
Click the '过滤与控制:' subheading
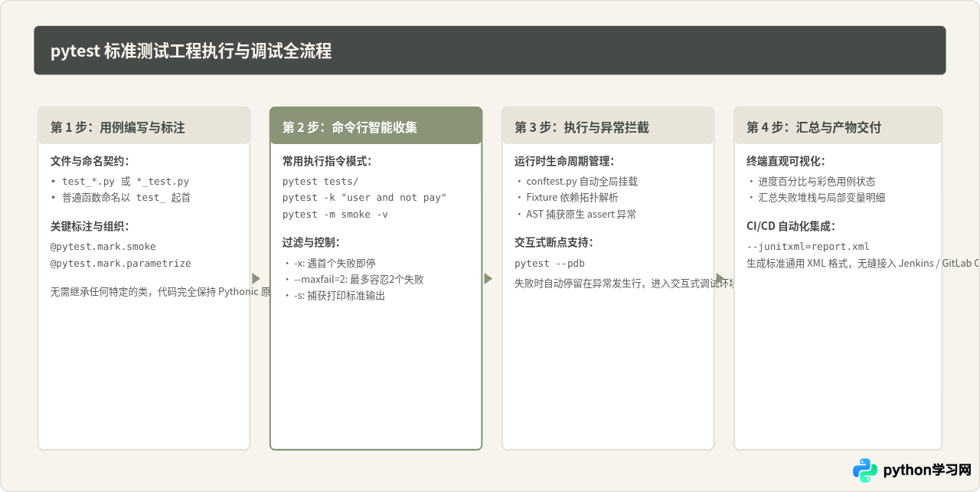coord(311,242)
